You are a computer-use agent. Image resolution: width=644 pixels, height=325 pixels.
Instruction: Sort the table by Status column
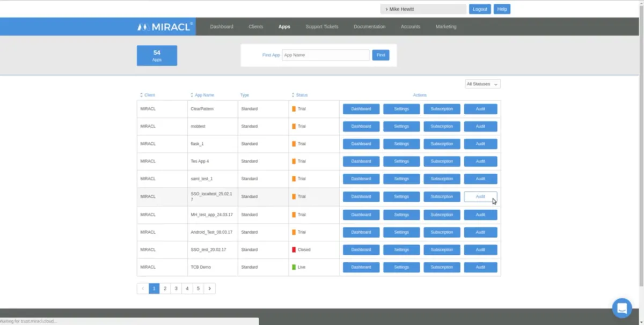[302, 95]
